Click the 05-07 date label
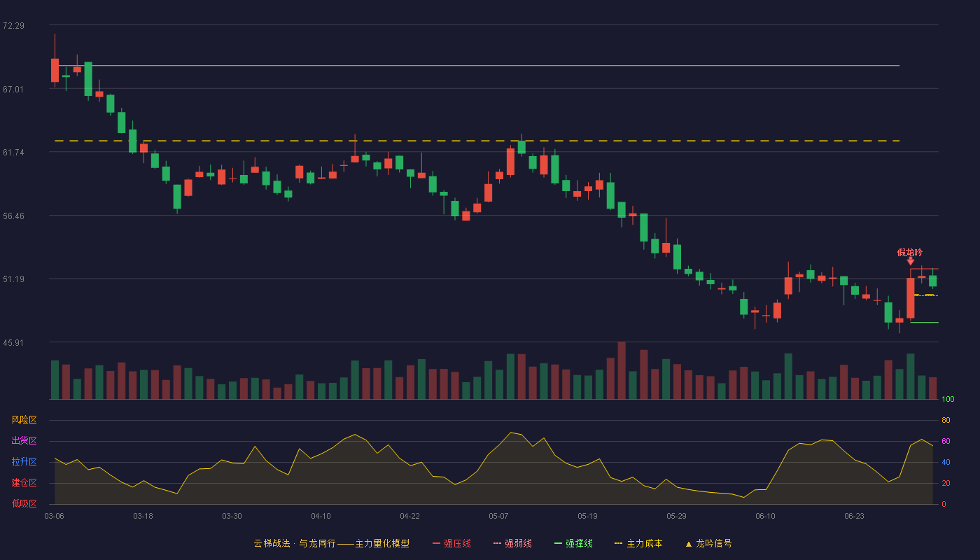 coord(498,516)
